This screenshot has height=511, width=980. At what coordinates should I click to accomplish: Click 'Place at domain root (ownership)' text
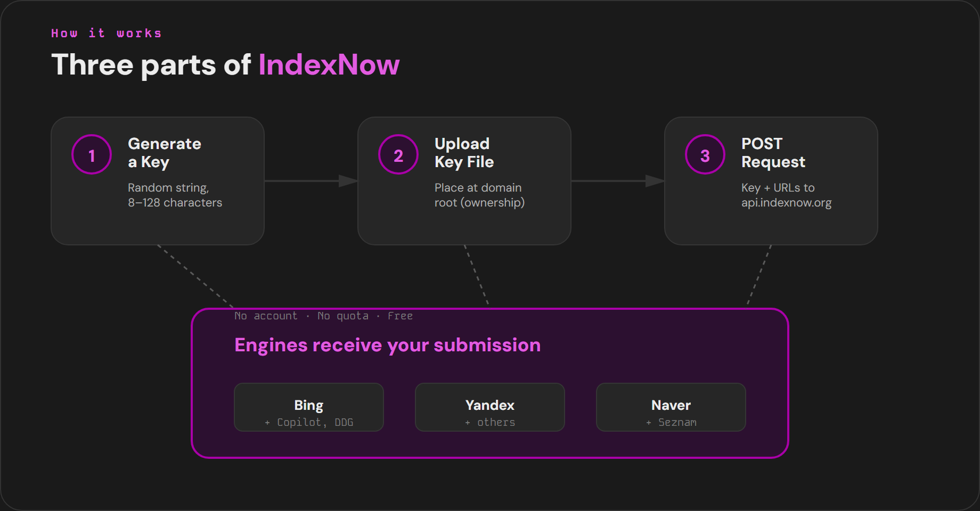coord(479,195)
